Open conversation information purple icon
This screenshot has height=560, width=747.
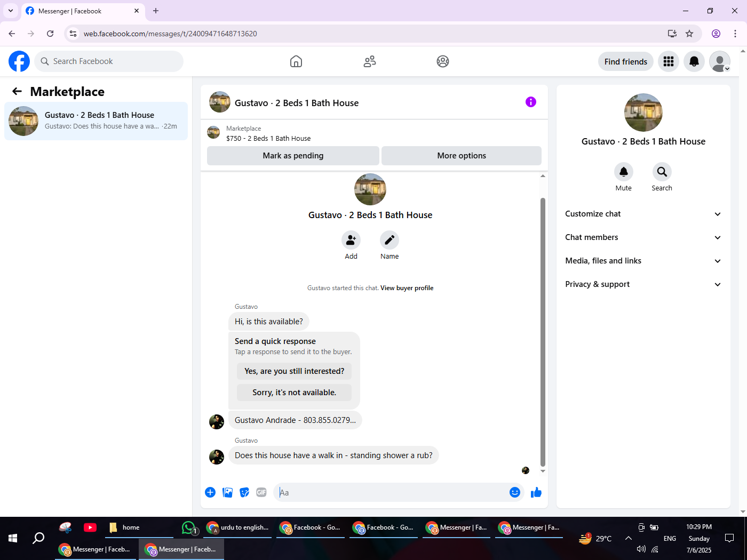coord(531,102)
